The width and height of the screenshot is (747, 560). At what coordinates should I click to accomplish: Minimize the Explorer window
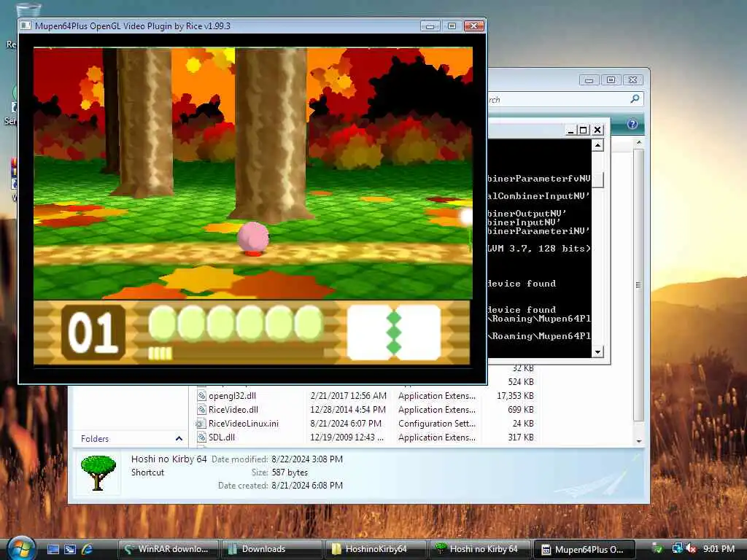pos(589,80)
